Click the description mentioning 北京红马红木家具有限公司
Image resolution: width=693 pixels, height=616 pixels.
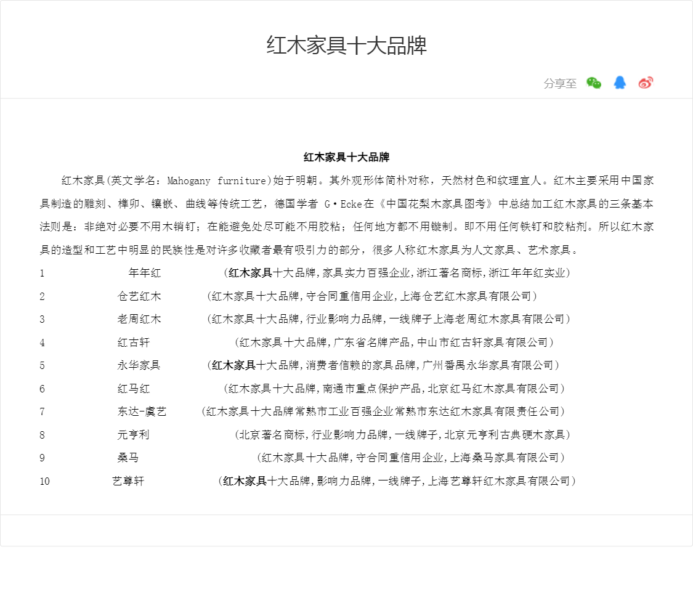tap(394, 389)
